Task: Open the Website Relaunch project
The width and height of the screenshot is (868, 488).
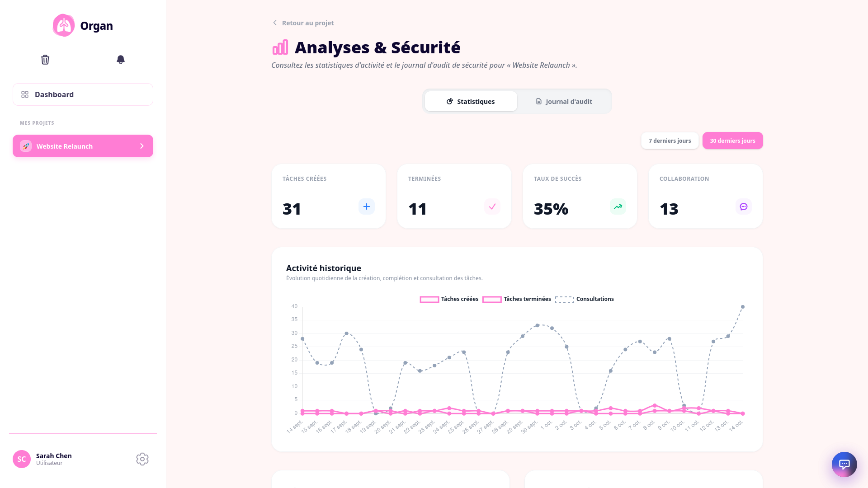Action: point(83,146)
